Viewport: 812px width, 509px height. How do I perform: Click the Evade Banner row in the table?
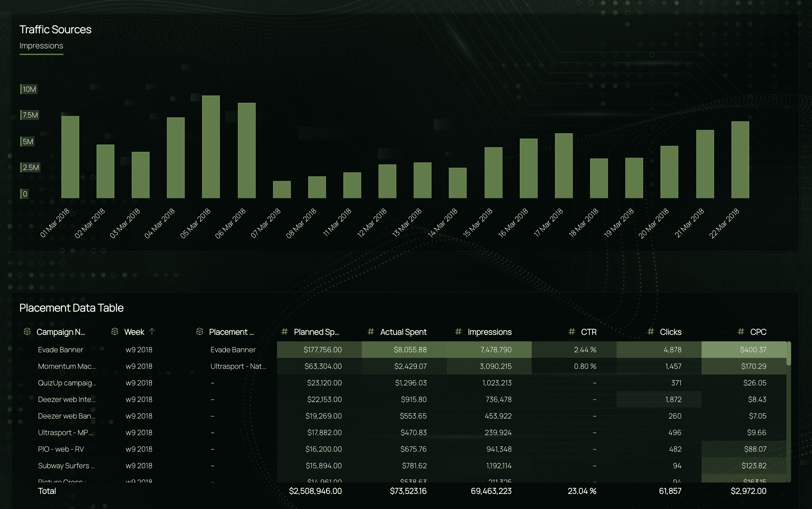pyautogui.click(x=61, y=349)
